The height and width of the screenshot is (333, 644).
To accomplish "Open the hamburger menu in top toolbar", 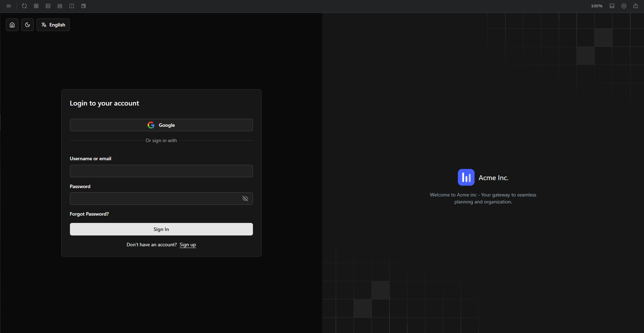I will click(x=9, y=6).
